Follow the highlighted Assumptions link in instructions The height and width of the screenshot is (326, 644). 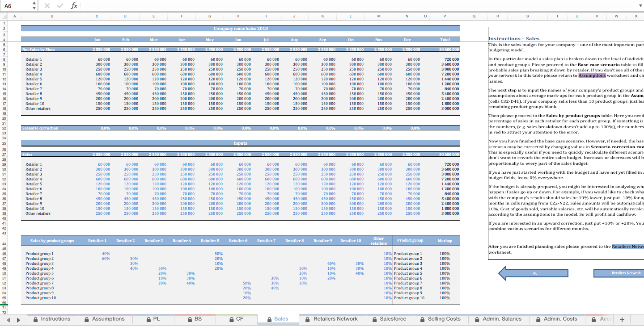[x=592, y=75]
